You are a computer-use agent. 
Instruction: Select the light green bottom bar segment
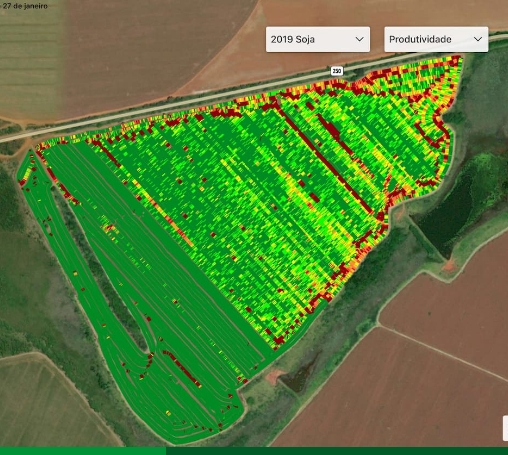(x=83, y=451)
